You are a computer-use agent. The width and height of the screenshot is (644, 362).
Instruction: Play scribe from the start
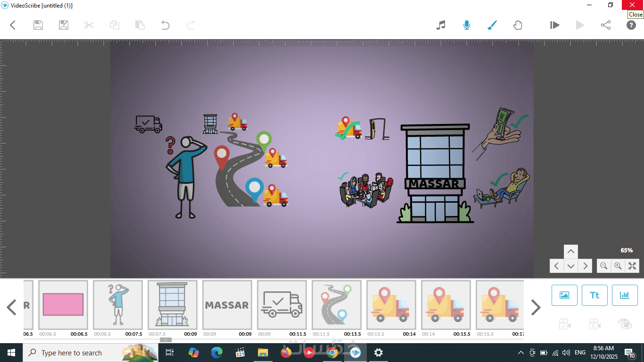point(555,25)
